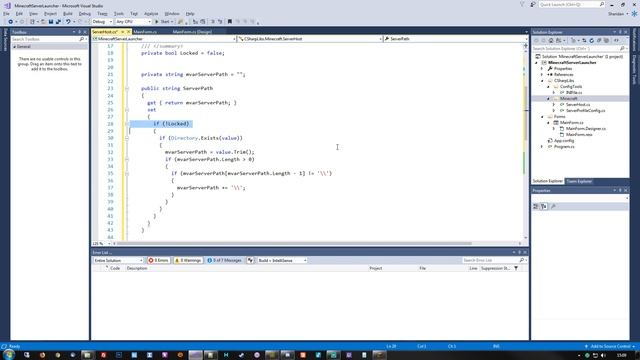Image resolution: width=640 pixels, height=360 pixels.
Task: Collapse the if (!Locked) code block outline
Action: coord(127,124)
